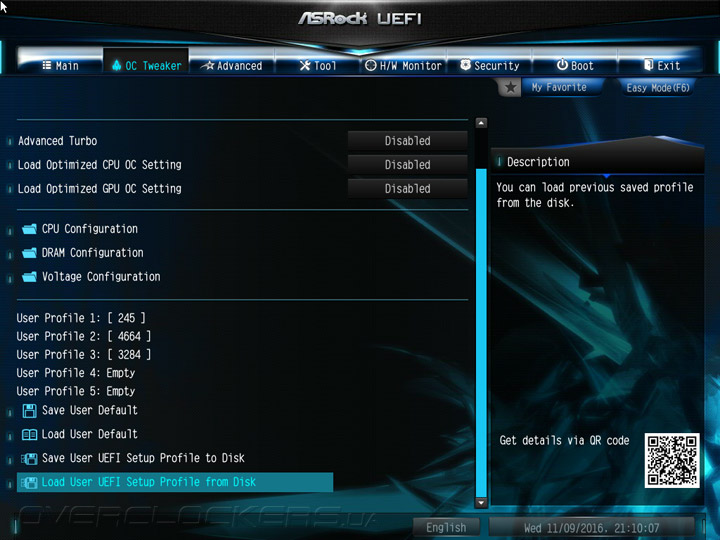Click the scrollbar down arrow
Image resolution: width=720 pixels, height=540 pixels.
point(481,503)
